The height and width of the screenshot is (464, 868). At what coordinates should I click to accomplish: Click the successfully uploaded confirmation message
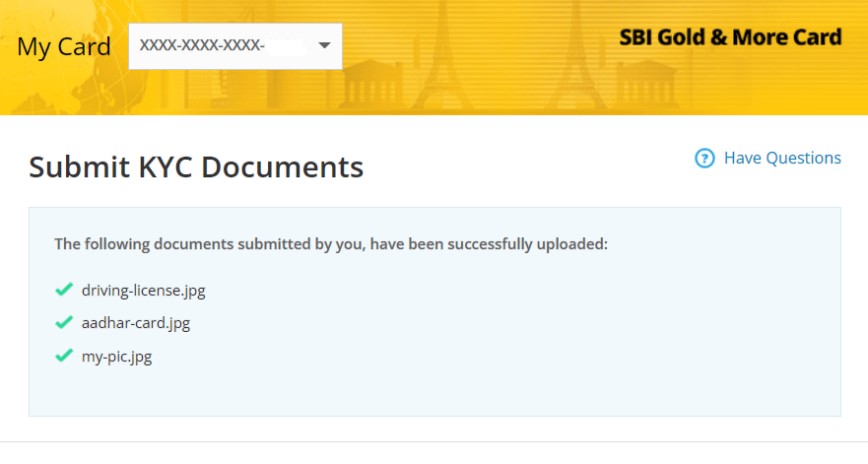[331, 243]
